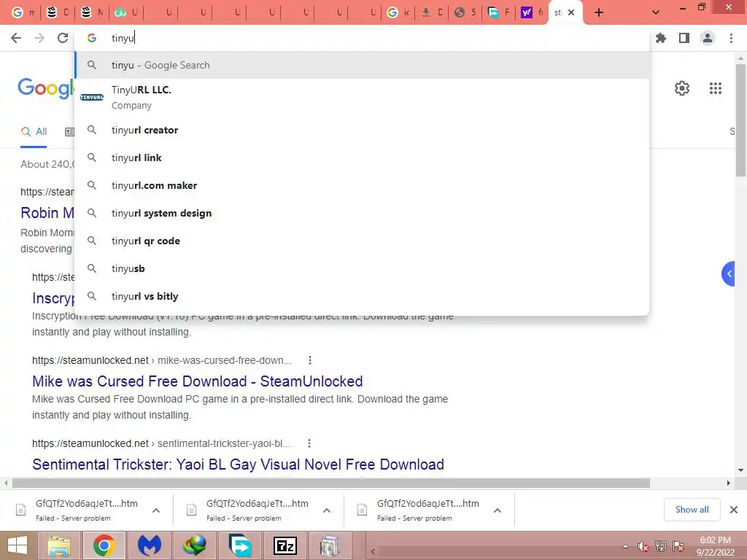Viewport: 747px width, 560px height.
Task: Click the muted volume tray icon
Action: 643,546
